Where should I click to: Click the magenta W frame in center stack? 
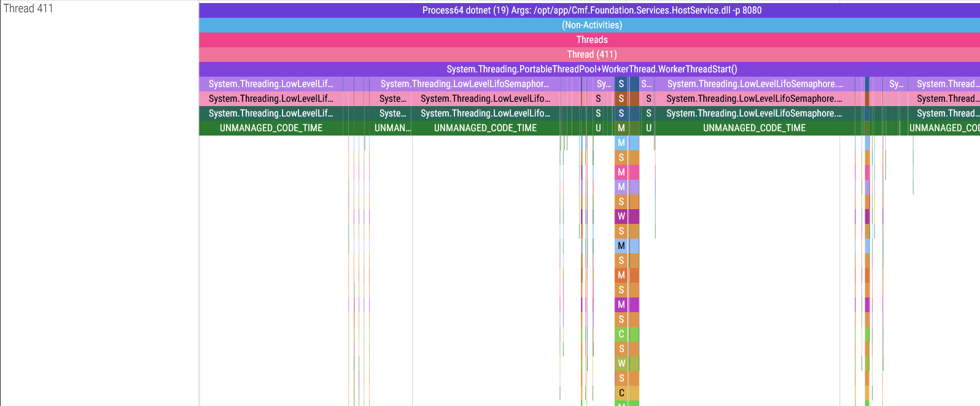coord(621,216)
